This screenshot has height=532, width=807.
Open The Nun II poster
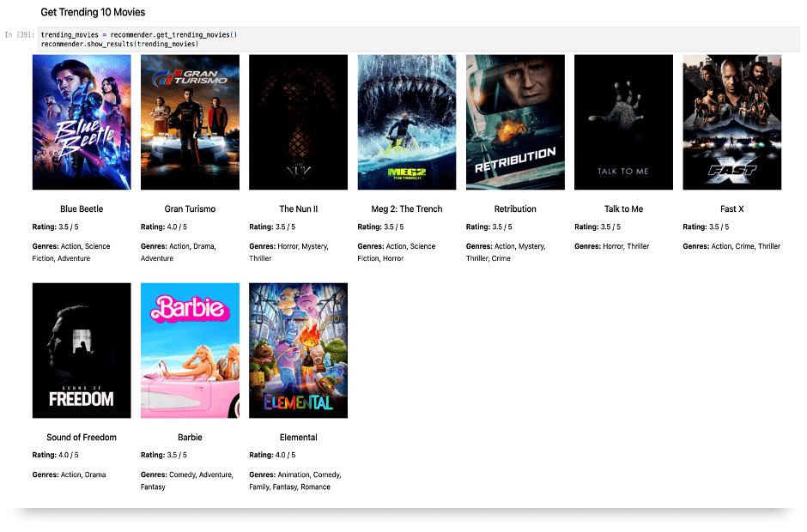coord(298,122)
